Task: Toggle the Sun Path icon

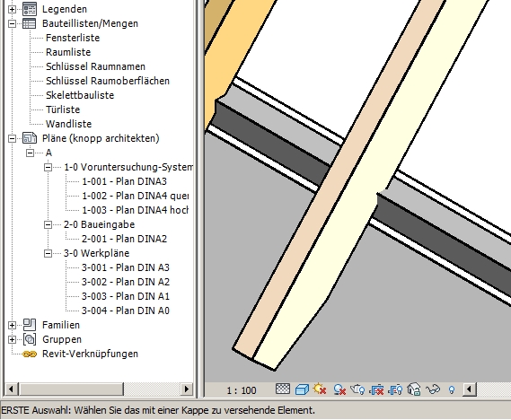Action: 320,389
